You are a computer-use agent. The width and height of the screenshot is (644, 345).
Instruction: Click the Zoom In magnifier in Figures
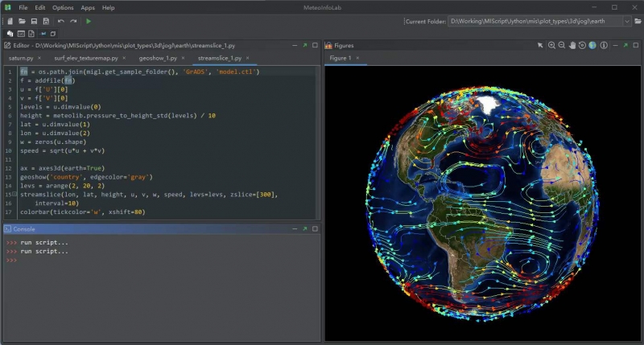point(552,45)
